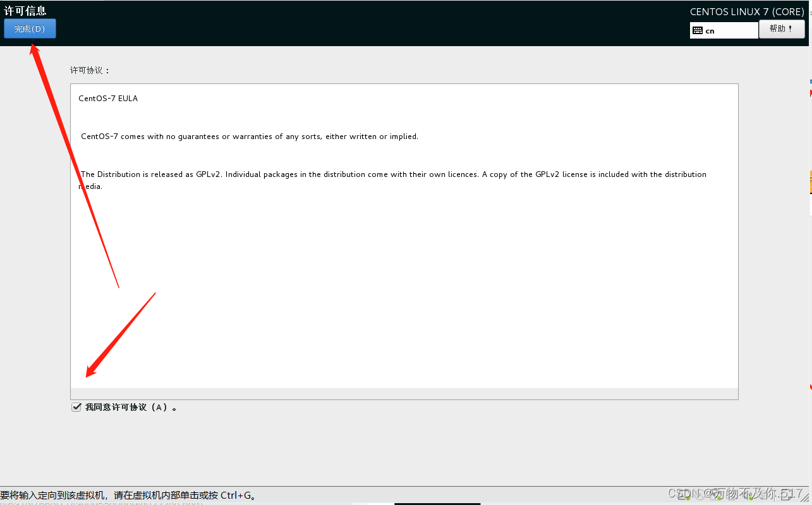Click the 'CentOS-7 EULA' heading text
This screenshot has width=812, height=505.
click(108, 99)
